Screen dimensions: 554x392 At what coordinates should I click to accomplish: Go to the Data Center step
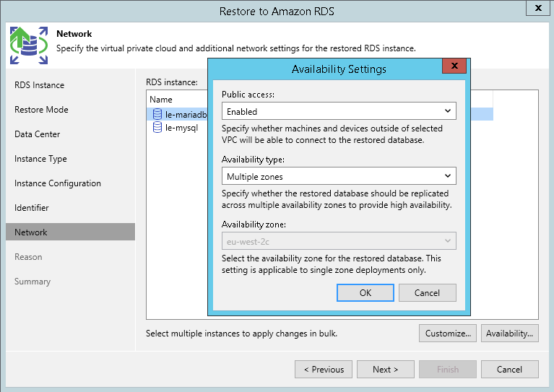(x=37, y=134)
